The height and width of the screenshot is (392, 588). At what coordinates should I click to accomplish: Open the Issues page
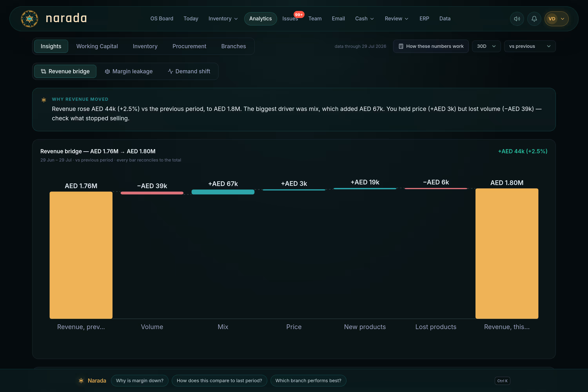tap(290, 19)
